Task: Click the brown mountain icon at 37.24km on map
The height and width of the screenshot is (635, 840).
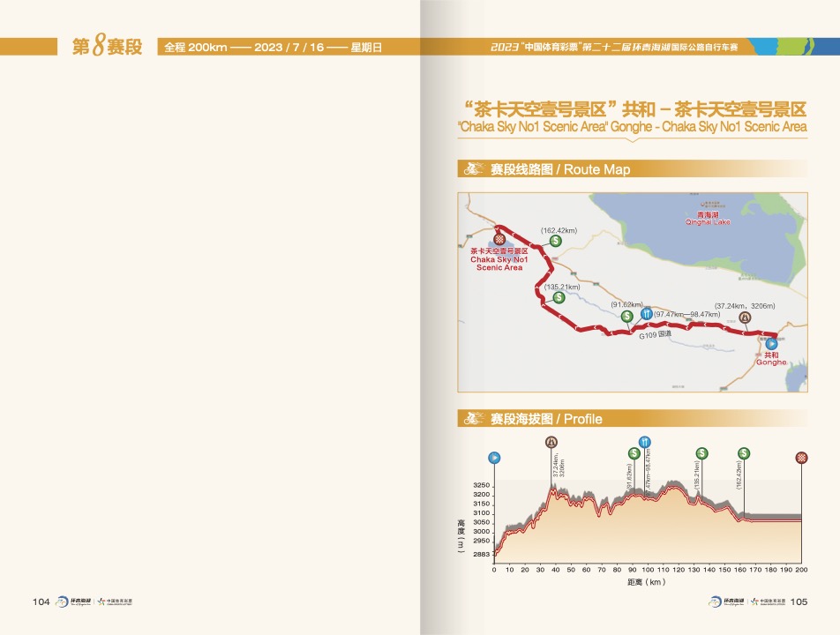Action: pyautogui.click(x=745, y=317)
